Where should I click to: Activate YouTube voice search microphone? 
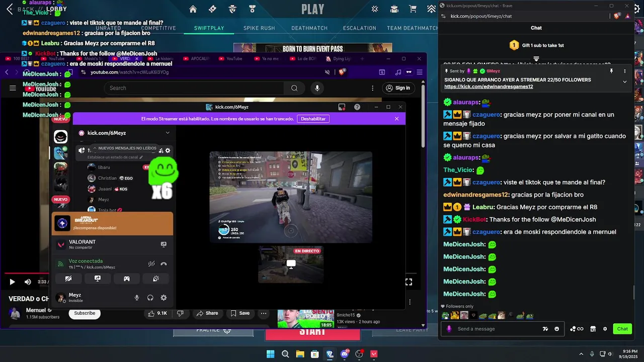click(x=317, y=88)
